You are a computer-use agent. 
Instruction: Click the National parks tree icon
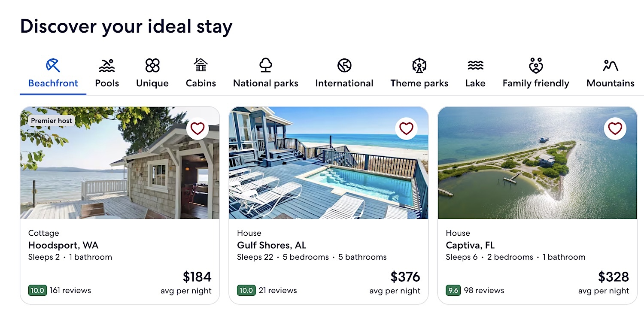tap(266, 65)
